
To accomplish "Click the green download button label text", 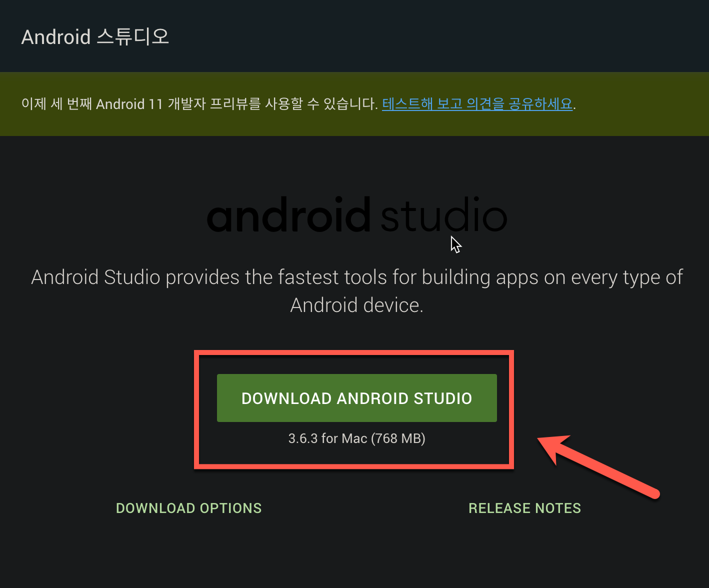I will coord(356,398).
